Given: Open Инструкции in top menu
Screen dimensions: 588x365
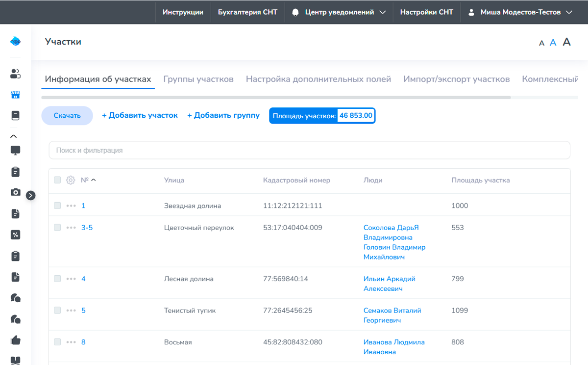Looking at the screenshot, I should (x=183, y=12).
